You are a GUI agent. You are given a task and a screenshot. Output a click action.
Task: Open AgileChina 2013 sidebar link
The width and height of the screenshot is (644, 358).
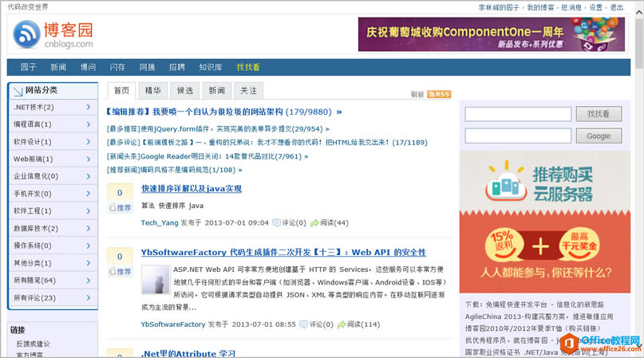pyautogui.click(x=539, y=317)
